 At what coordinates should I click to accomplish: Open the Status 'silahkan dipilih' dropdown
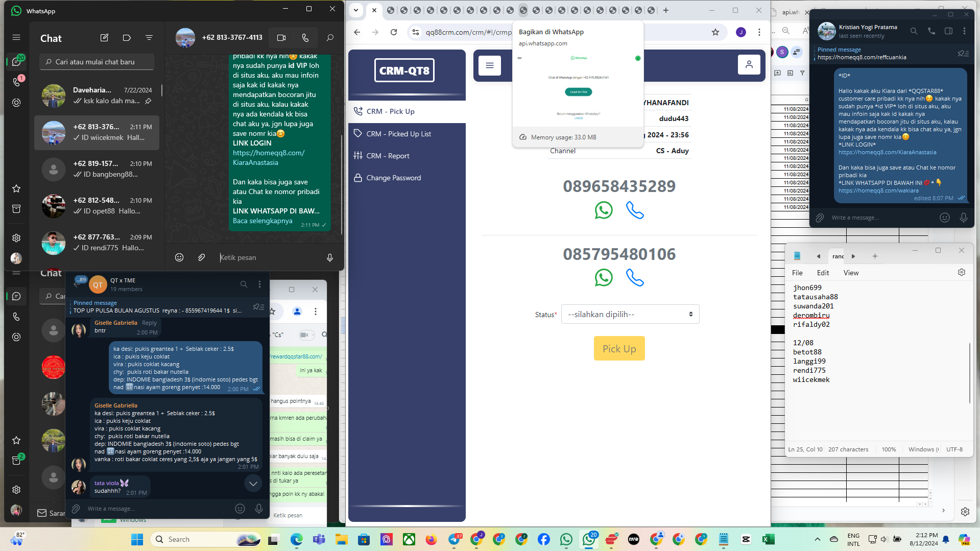click(x=630, y=314)
